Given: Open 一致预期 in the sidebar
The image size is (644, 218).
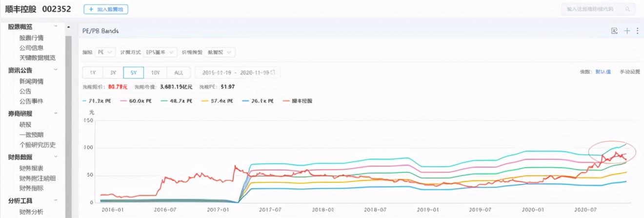Looking at the screenshot, I should pos(31,134).
